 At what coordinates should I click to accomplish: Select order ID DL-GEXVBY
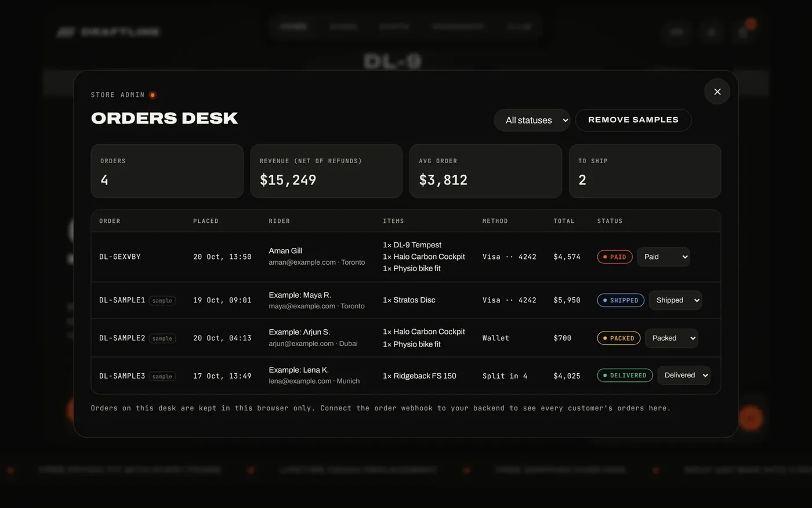[120, 257]
